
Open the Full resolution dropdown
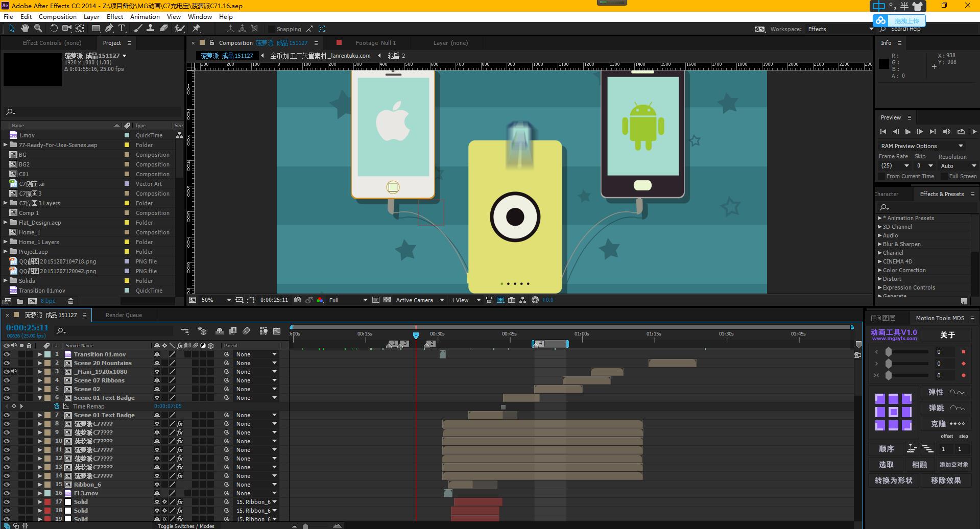[348, 300]
